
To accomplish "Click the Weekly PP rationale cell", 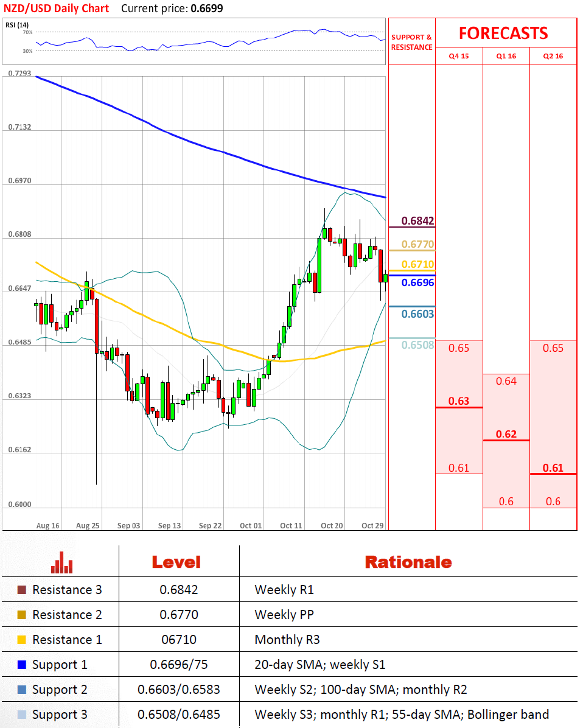I will (284, 615).
